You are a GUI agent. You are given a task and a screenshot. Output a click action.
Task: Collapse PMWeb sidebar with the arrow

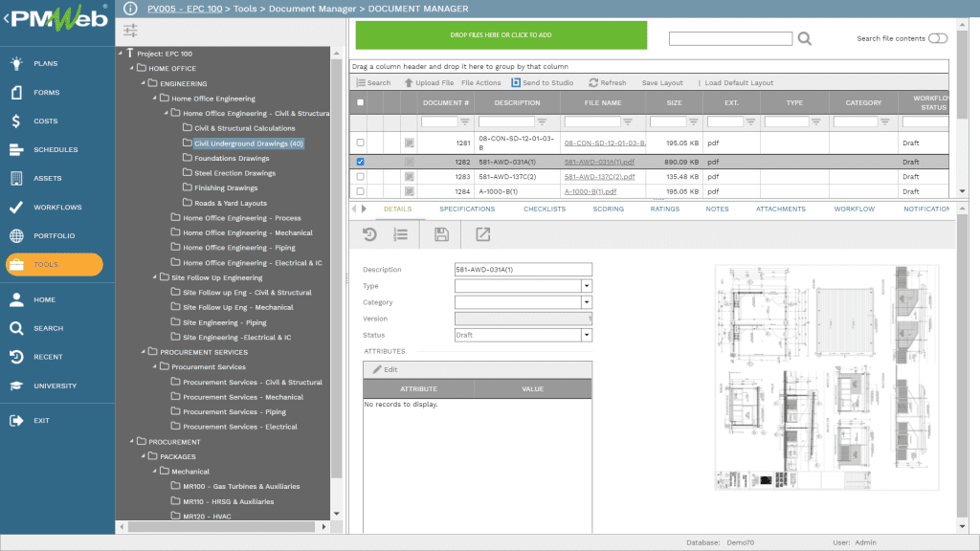click(7, 19)
